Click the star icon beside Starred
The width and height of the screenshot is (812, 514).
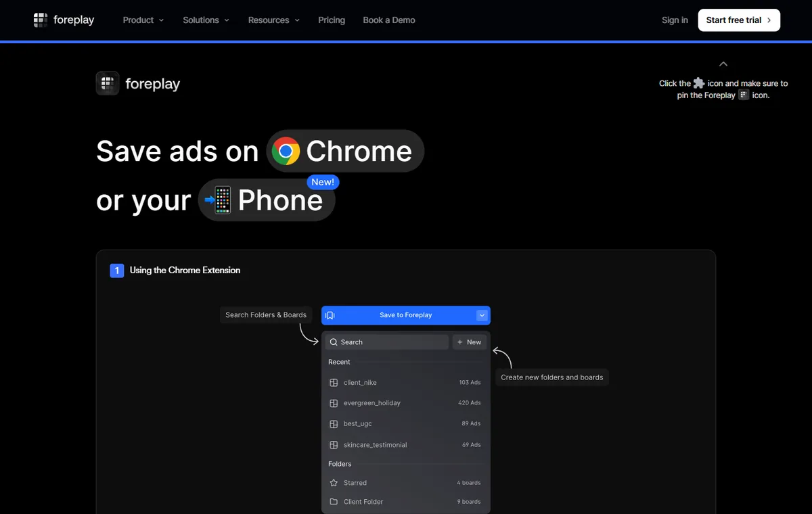[x=334, y=483]
